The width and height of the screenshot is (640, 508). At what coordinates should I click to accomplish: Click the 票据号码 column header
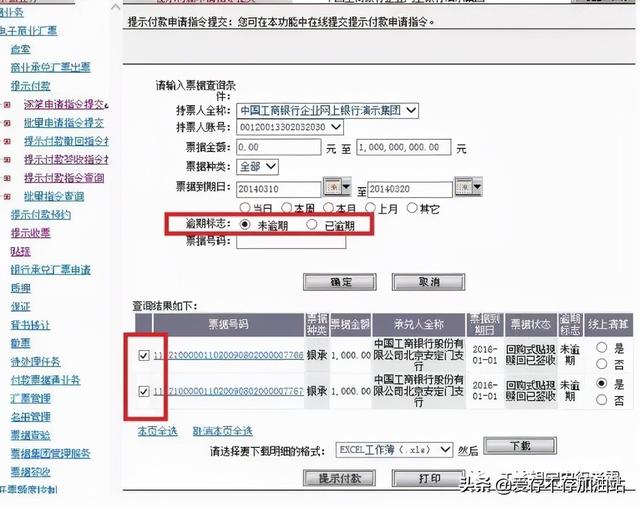[228, 325]
